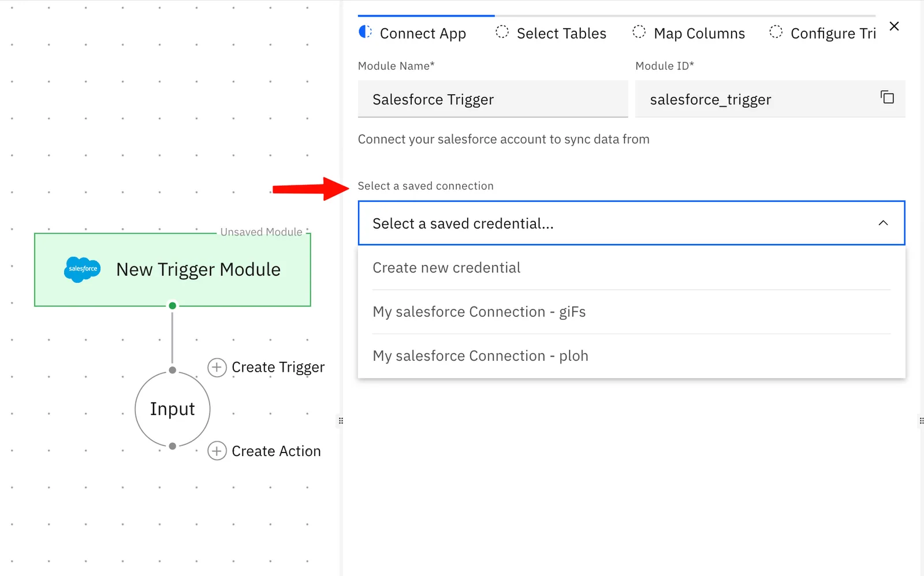The height and width of the screenshot is (576, 924).
Task: Select the New Trigger Module node
Action: click(173, 270)
